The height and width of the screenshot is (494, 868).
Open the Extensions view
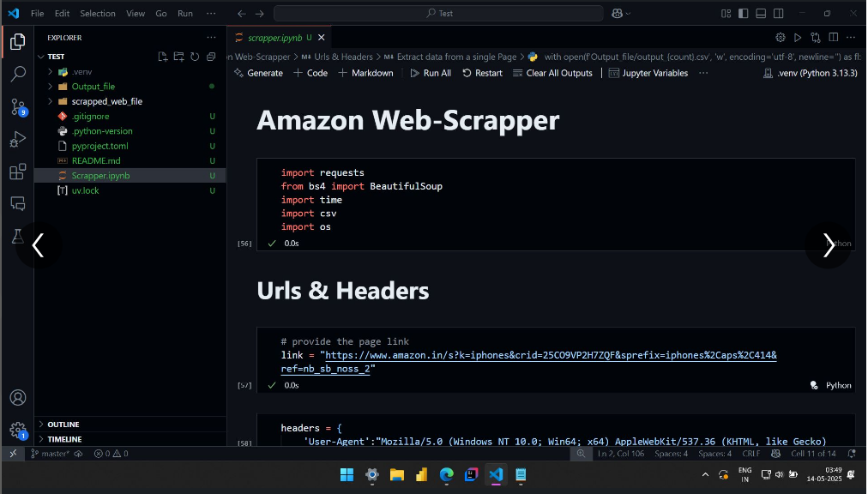(x=17, y=172)
